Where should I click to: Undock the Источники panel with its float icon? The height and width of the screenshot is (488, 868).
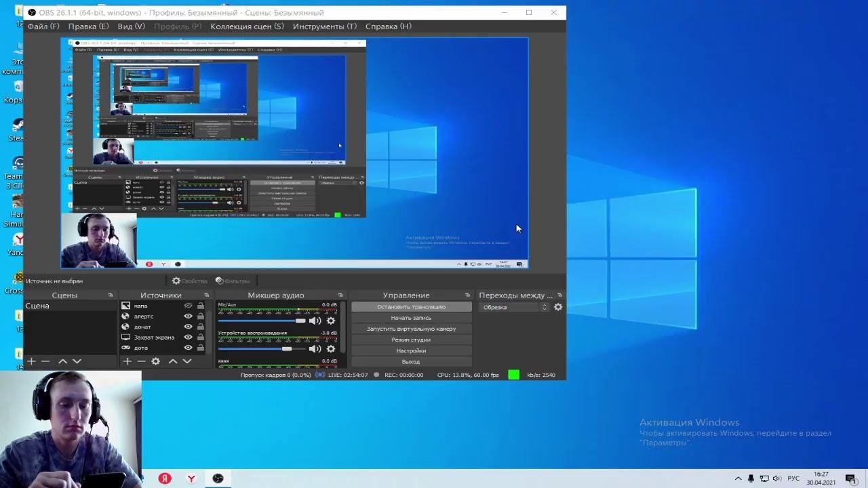tap(206, 295)
